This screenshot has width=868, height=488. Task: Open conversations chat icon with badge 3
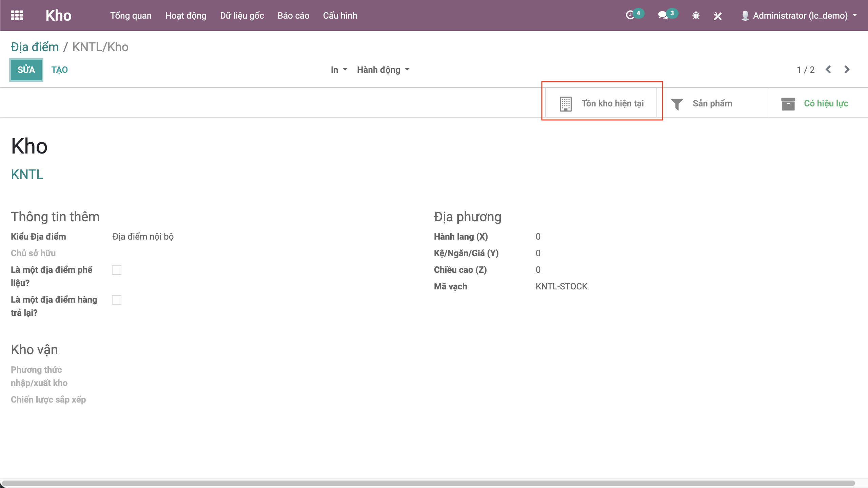pos(663,15)
